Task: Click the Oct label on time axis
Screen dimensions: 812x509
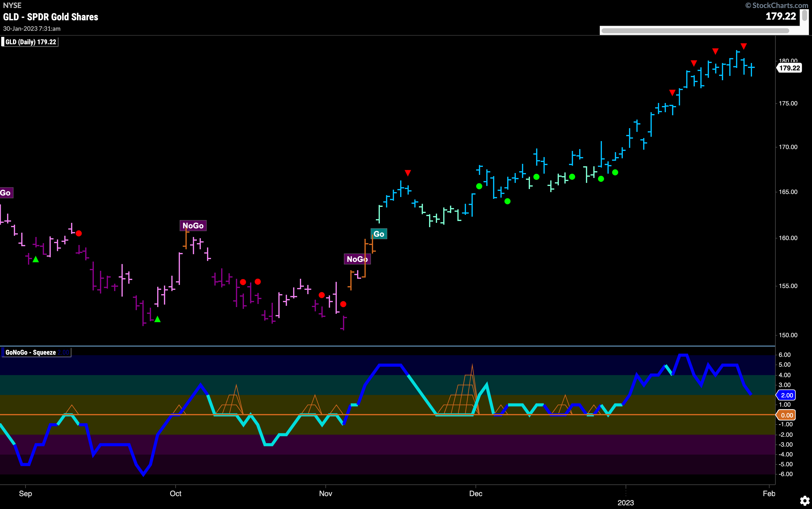Action: click(175, 494)
